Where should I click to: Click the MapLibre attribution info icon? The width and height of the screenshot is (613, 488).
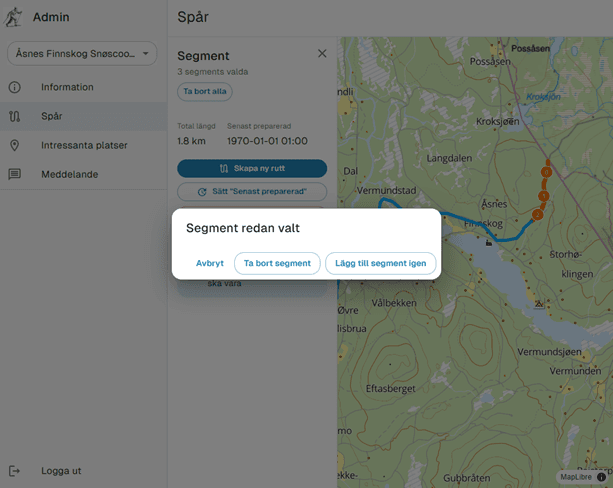coord(601,477)
